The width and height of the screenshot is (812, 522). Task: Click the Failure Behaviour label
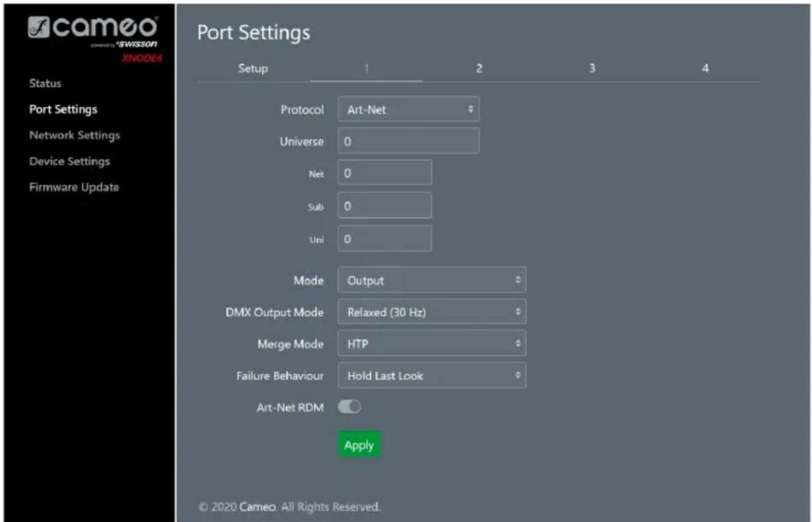280,376
